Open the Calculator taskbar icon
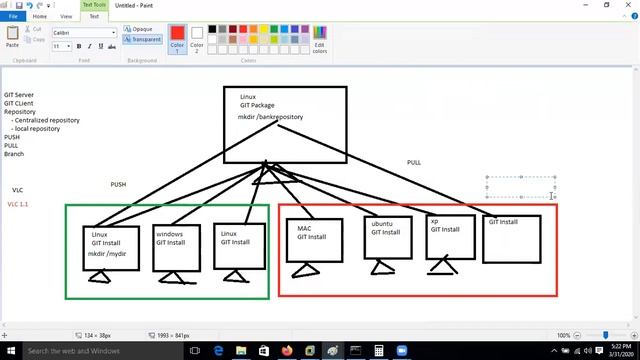The width and height of the screenshot is (640, 360). [x=379, y=351]
